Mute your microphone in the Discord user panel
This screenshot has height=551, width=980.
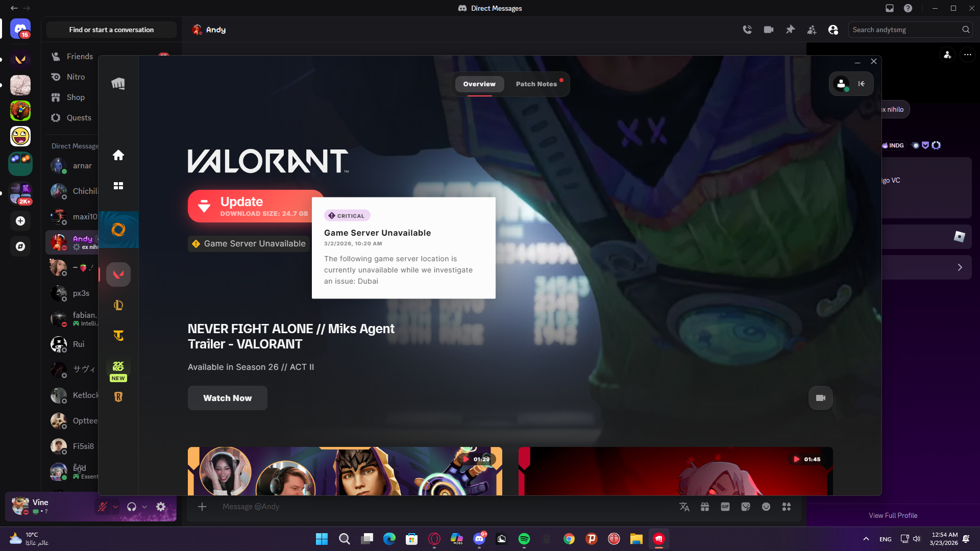pos(102,507)
